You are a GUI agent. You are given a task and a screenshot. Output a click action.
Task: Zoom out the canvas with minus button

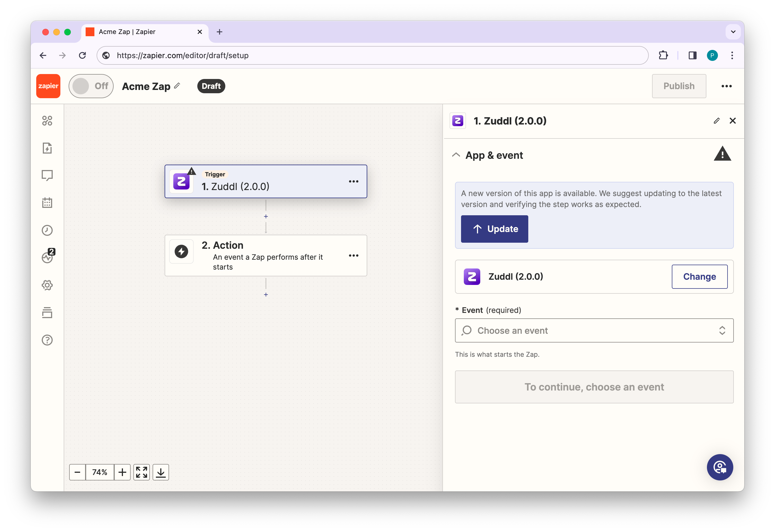(x=77, y=472)
